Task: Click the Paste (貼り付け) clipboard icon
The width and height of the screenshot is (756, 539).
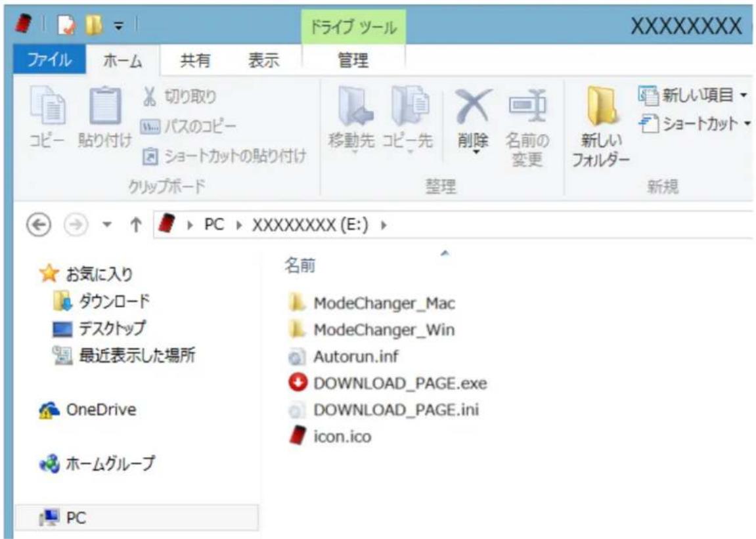Action: point(104,106)
